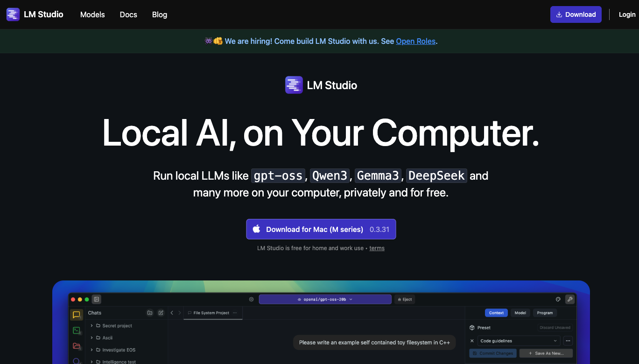Open the My Models folder panel
The width and height of the screenshot is (639, 364).
click(77, 346)
